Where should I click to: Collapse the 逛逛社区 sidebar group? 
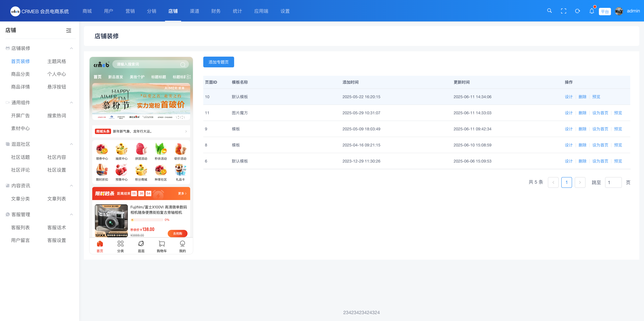(x=71, y=144)
